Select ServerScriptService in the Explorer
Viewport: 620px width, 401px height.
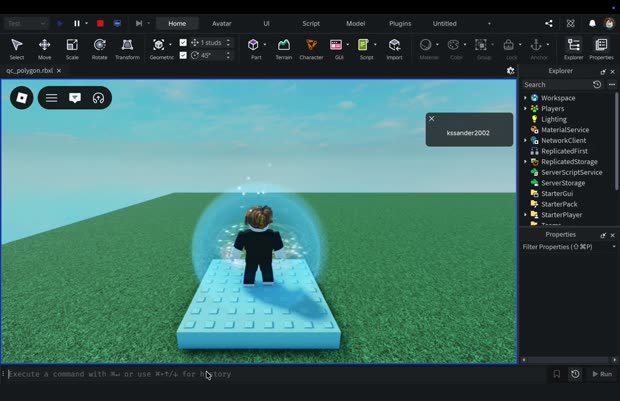[x=571, y=172]
